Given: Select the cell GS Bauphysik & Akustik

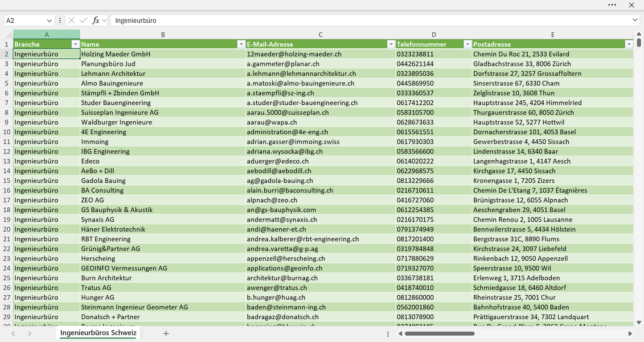Looking at the screenshot, I should [x=163, y=210].
